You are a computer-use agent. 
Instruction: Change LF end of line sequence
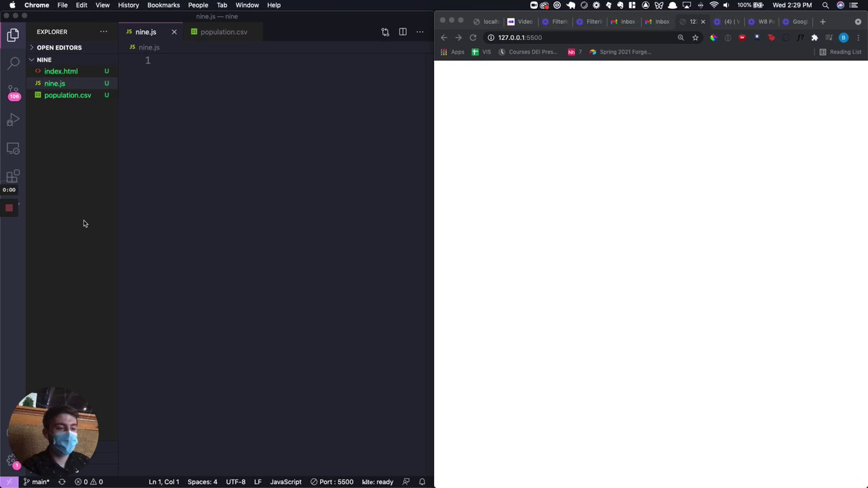[258, 482]
